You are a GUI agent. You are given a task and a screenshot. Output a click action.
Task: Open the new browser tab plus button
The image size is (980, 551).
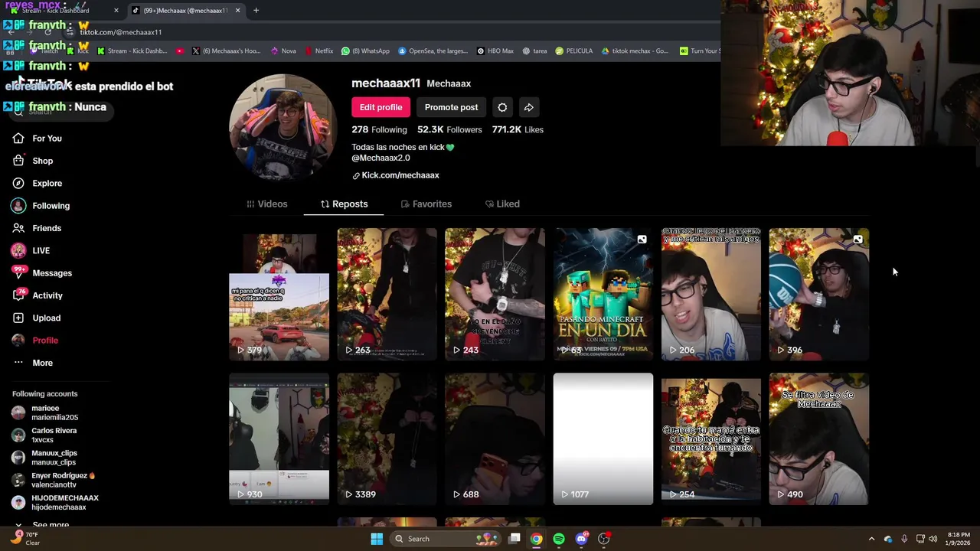click(256, 10)
